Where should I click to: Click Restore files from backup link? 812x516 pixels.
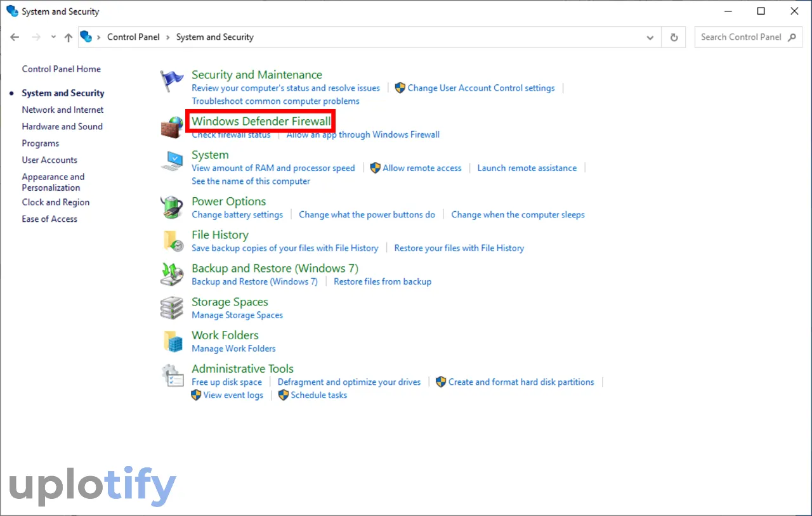pos(383,281)
